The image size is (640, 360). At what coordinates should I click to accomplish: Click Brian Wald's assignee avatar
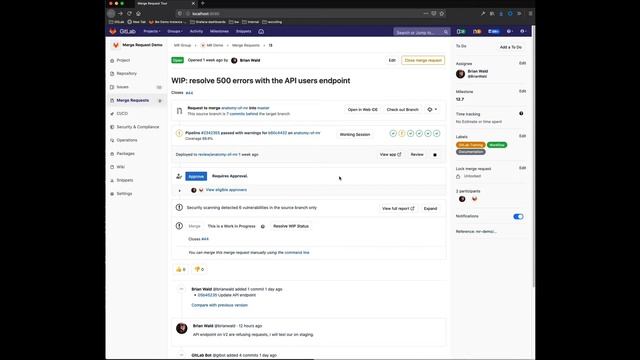click(x=460, y=74)
